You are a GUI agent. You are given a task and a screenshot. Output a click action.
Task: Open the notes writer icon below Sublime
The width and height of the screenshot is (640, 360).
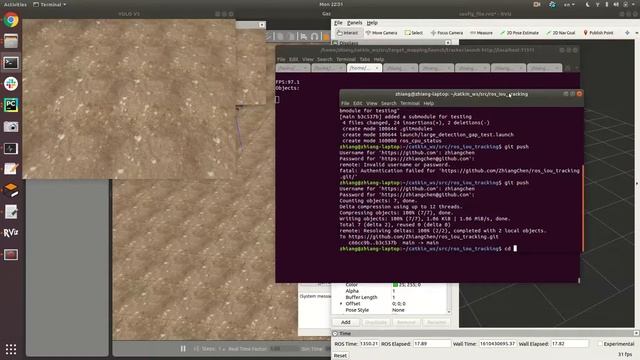pos(11,211)
